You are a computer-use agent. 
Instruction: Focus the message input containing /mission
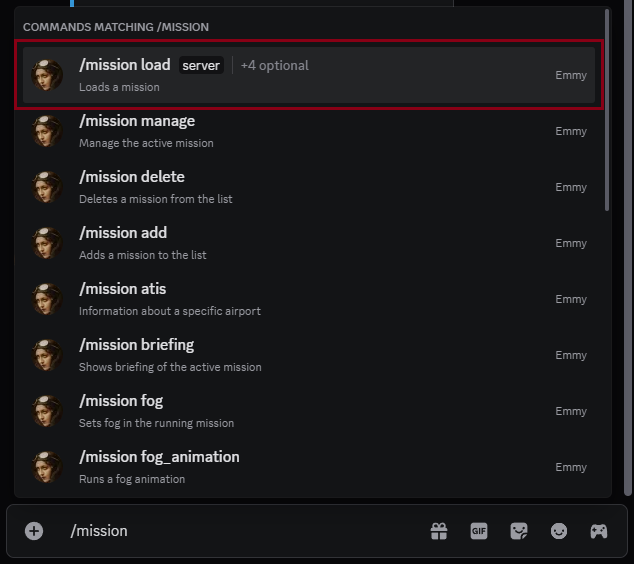[240, 531]
